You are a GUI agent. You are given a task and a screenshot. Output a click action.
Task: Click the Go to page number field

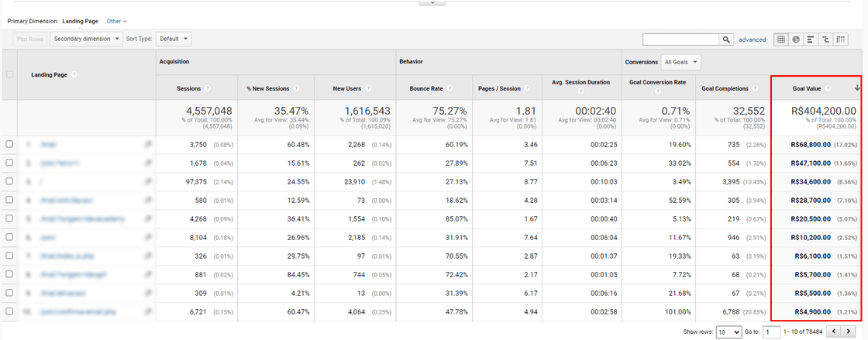[771, 331]
